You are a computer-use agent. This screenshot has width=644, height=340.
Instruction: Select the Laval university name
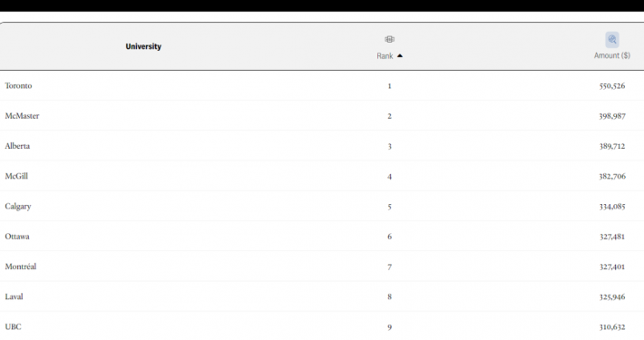tap(14, 296)
